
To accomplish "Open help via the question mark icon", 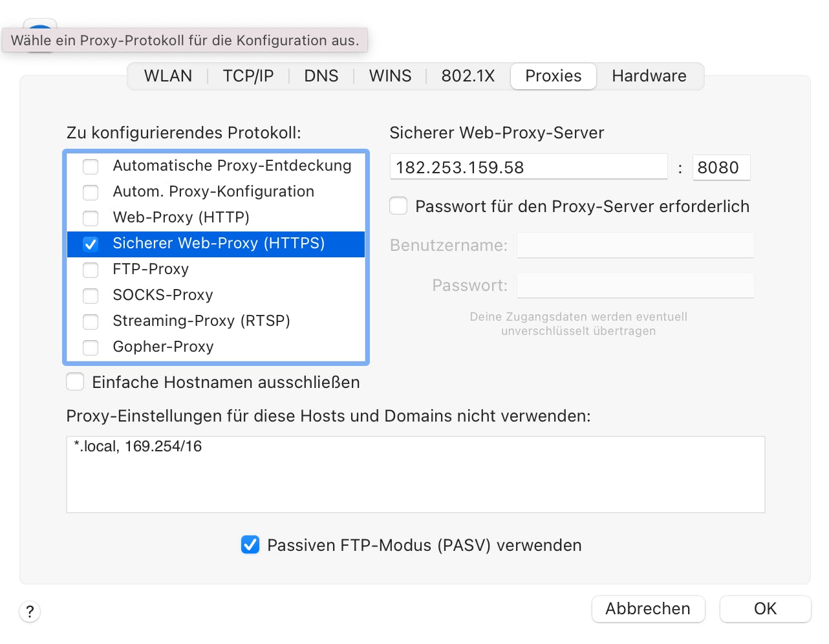I will [x=30, y=611].
